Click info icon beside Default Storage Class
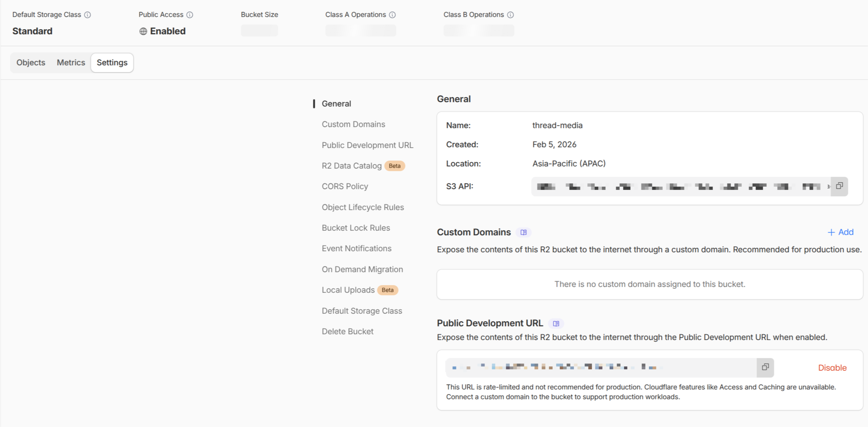This screenshot has height=427, width=868. pos(87,15)
